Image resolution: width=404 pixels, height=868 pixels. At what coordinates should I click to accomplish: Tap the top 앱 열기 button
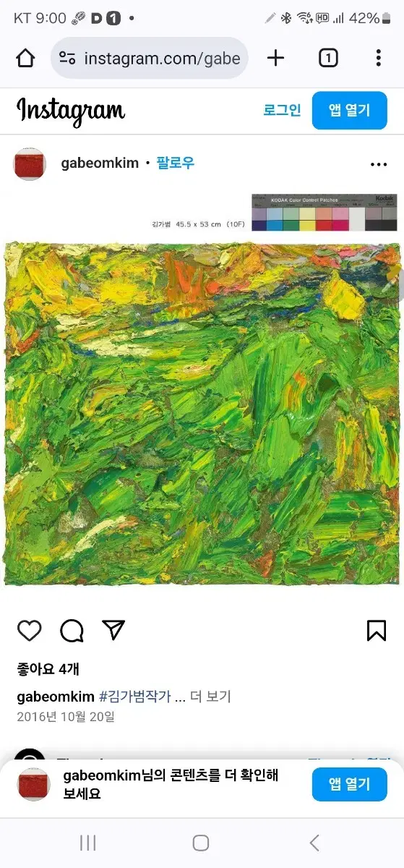(x=350, y=111)
